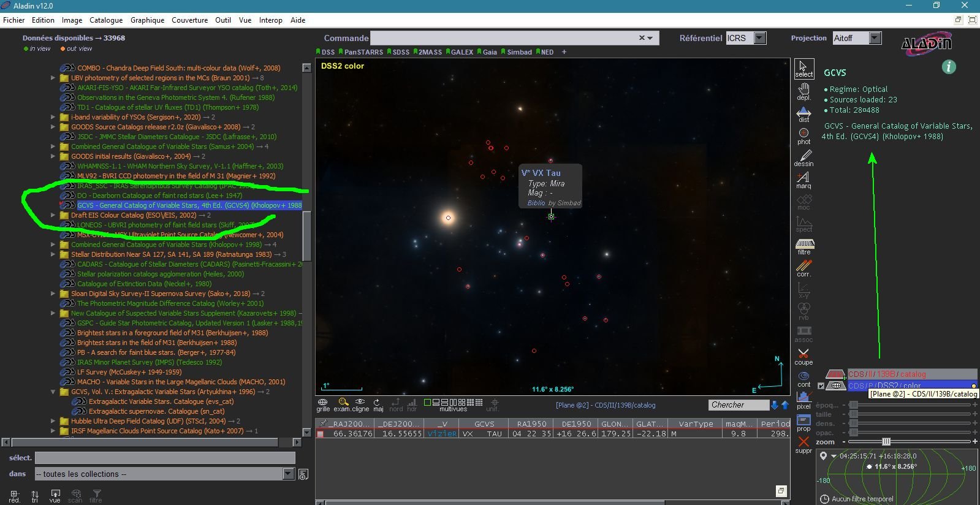Viewport: 980px width, 505px height.
Task: Expand the Draft EIS Colour Catalog folder
Action: pyautogui.click(x=53, y=215)
